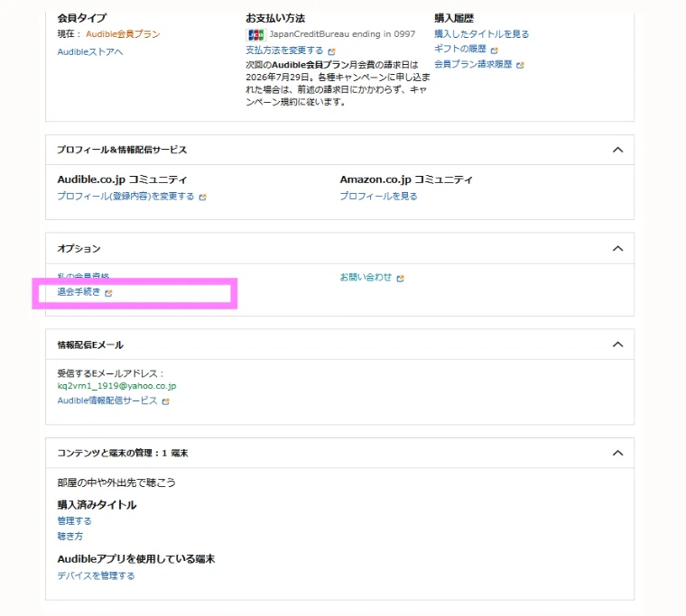Click プロフィール(登録内容)を変更する link

pos(126,197)
